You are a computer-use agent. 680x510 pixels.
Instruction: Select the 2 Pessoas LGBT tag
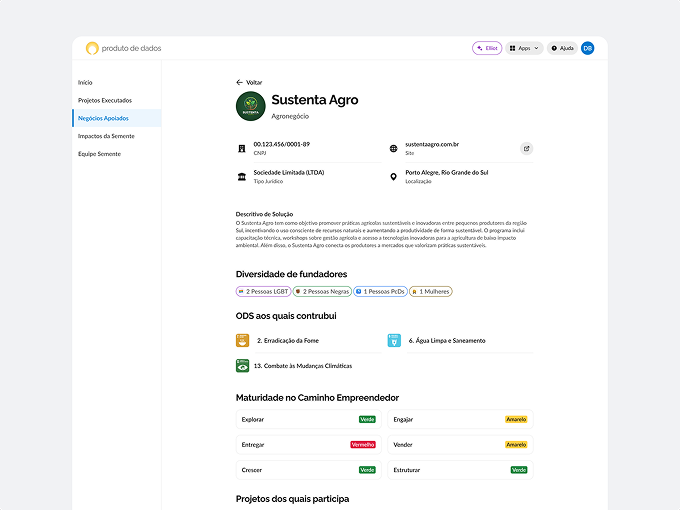coord(262,291)
